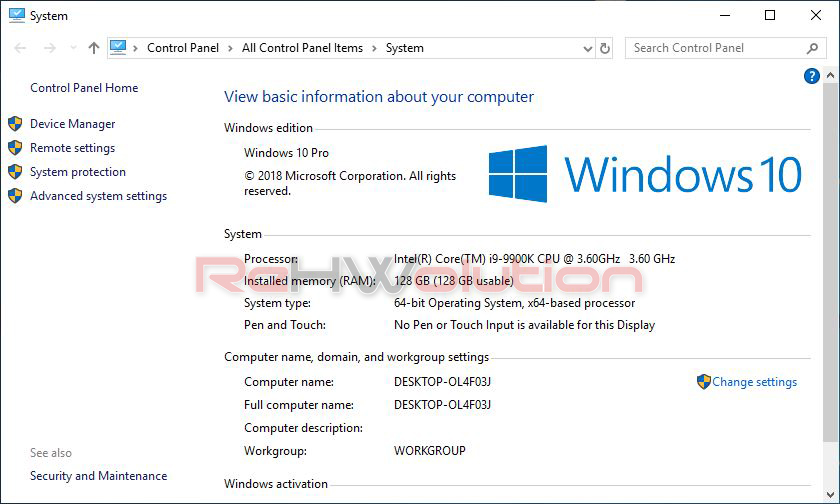The width and height of the screenshot is (840, 504).
Task: Expand the chevron after All Control Panel Items
Action: tap(374, 48)
